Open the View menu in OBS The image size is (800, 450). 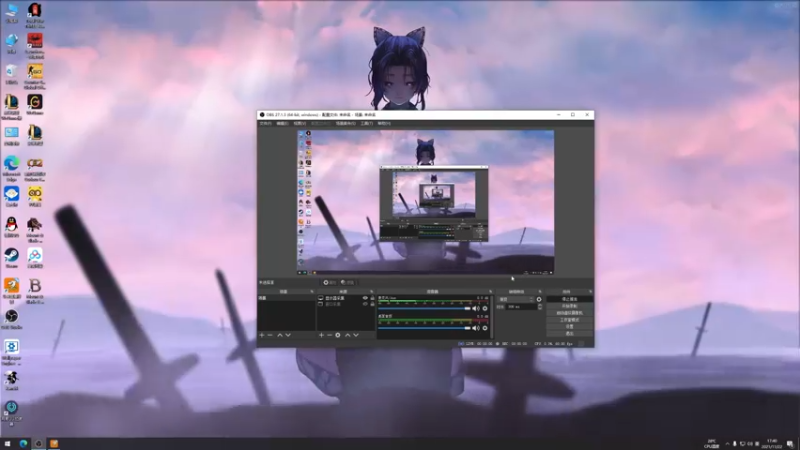[299, 123]
